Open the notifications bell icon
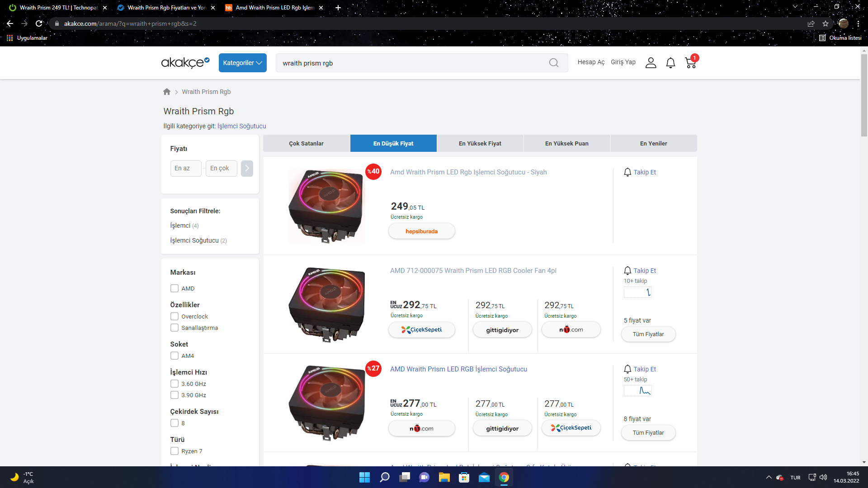This screenshot has height=488, width=868. pos(670,63)
